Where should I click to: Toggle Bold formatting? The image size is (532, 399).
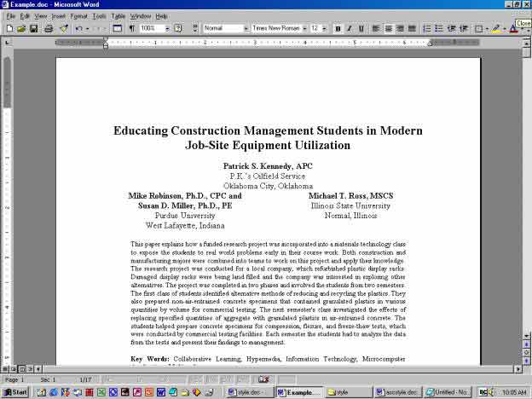pos(338,29)
